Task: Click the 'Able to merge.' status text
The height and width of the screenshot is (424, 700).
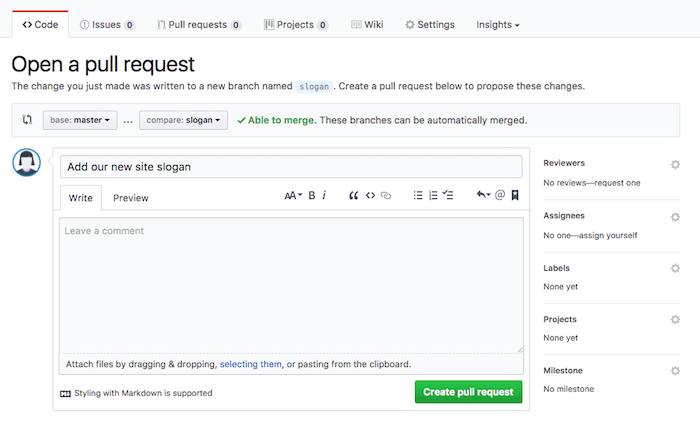Action: 282,120
